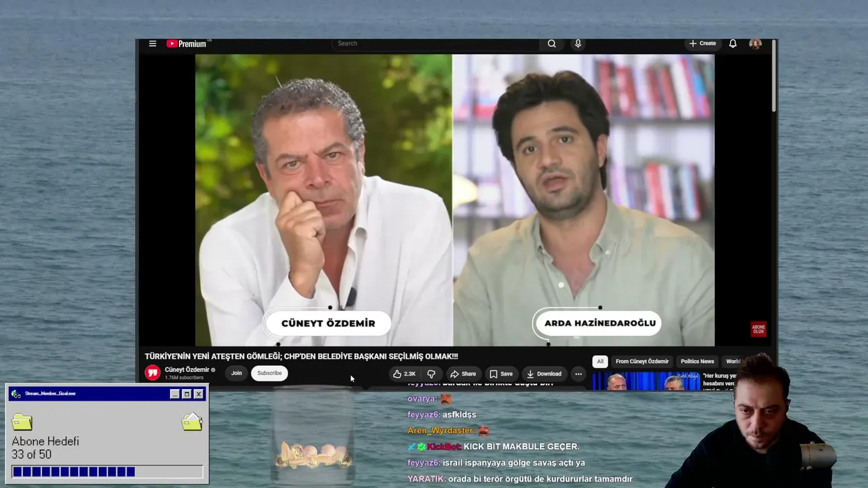This screenshot has width=868, height=488.
Task: Click the magnifier search button
Action: 552,43
